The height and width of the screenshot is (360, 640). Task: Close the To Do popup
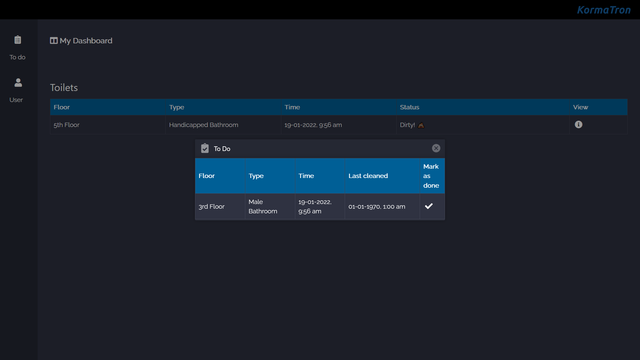(436, 148)
